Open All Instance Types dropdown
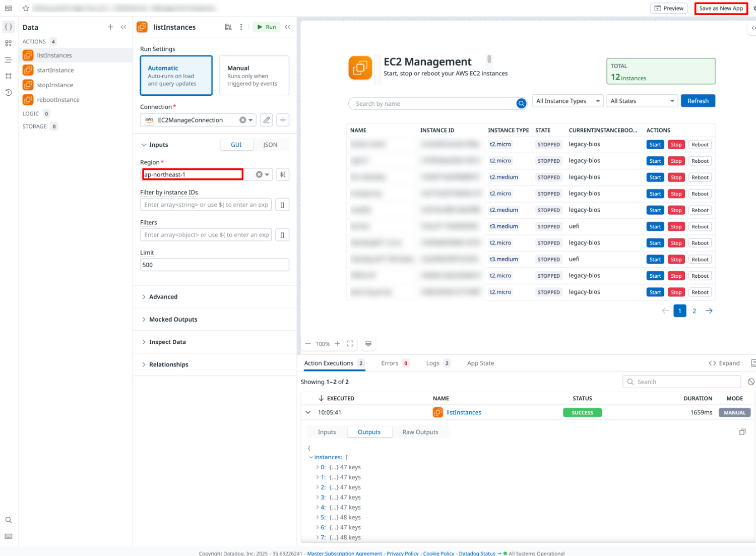The height and width of the screenshot is (556, 756). coord(568,101)
